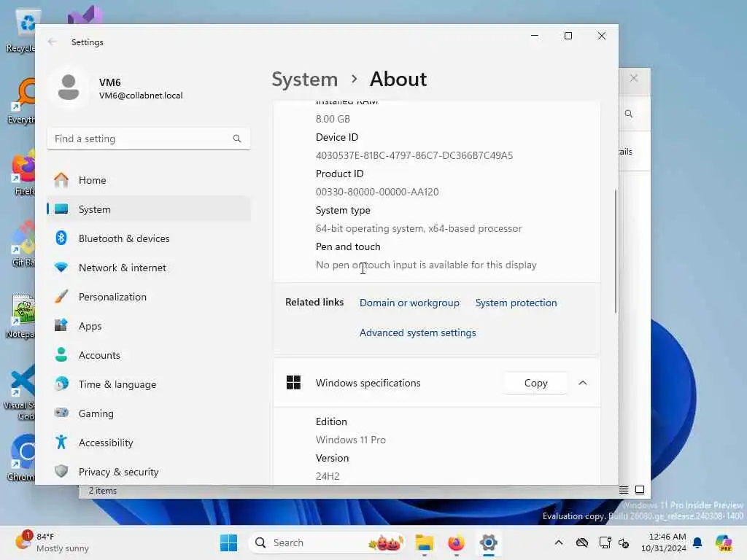Open Gaming settings page
Screen dimensions: 747x560
coord(149,413)
